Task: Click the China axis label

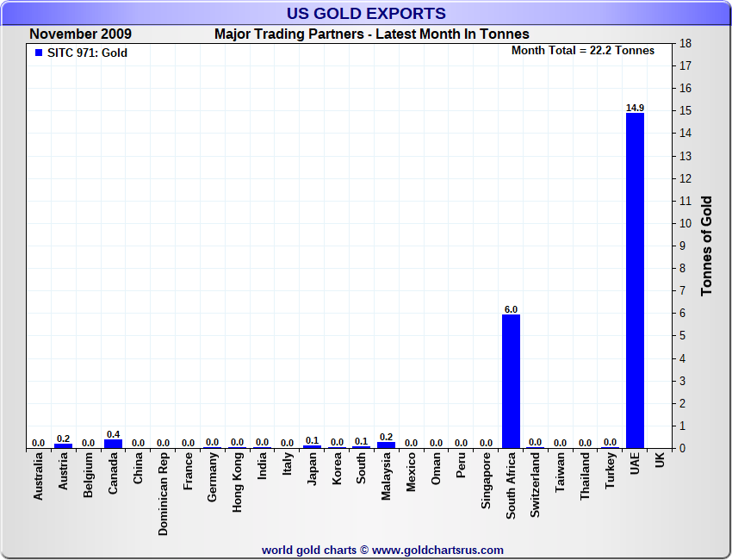Action: tap(138, 468)
